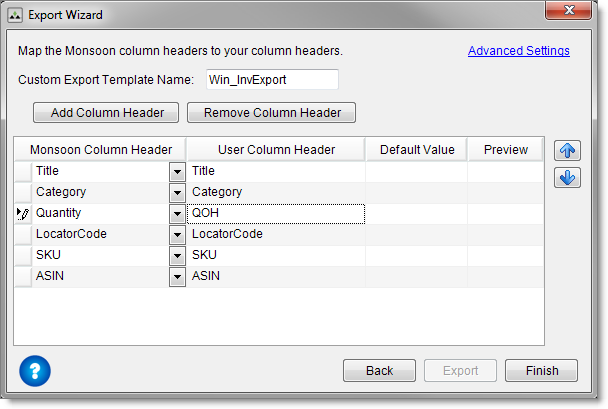Screen dimensions: 608x409
Task: Click the QOH user column header cell
Action: point(275,213)
